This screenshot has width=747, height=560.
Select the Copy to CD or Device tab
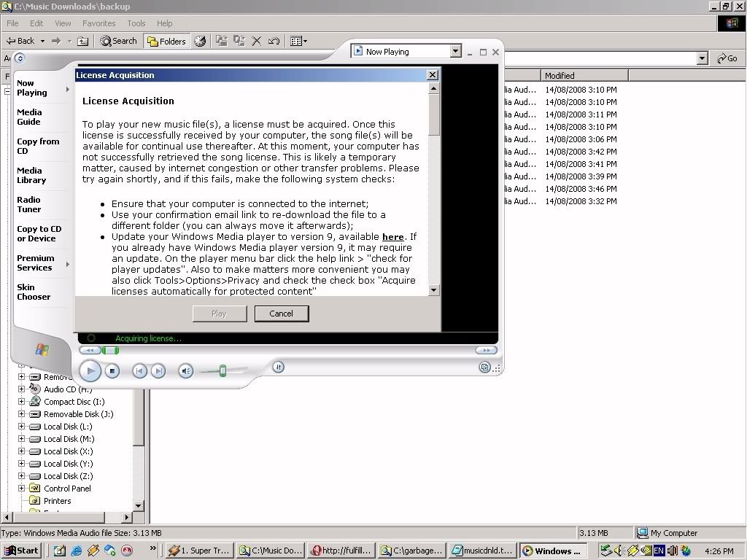tap(39, 234)
